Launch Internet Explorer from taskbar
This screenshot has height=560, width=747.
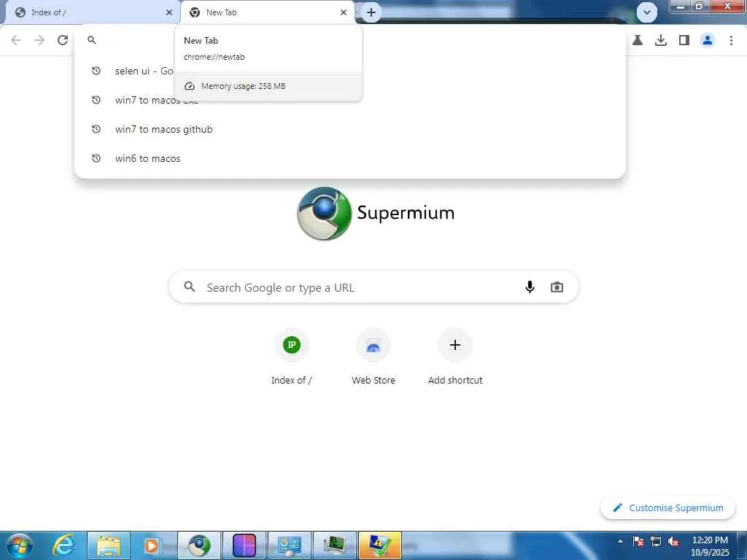(x=64, y=545)
